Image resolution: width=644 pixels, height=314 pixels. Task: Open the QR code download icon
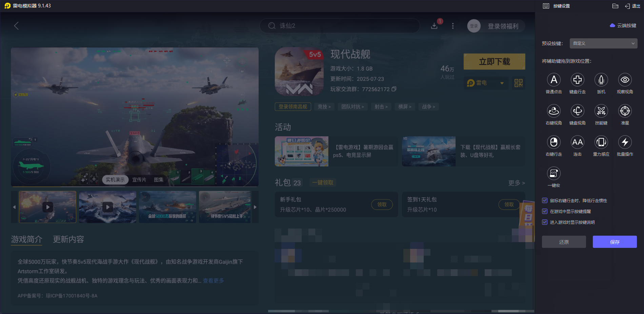pos(519,83)
